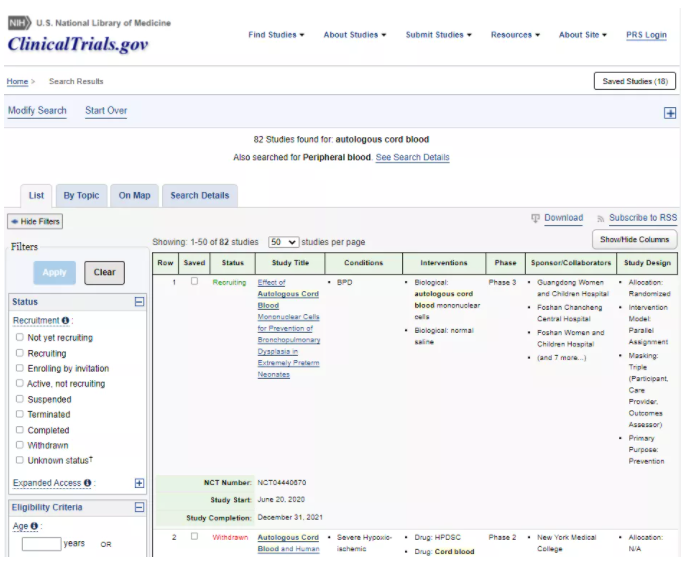Open the Resources dropdown menu
The width and height of the screenshot is (687, 569).
pos(515,35)
